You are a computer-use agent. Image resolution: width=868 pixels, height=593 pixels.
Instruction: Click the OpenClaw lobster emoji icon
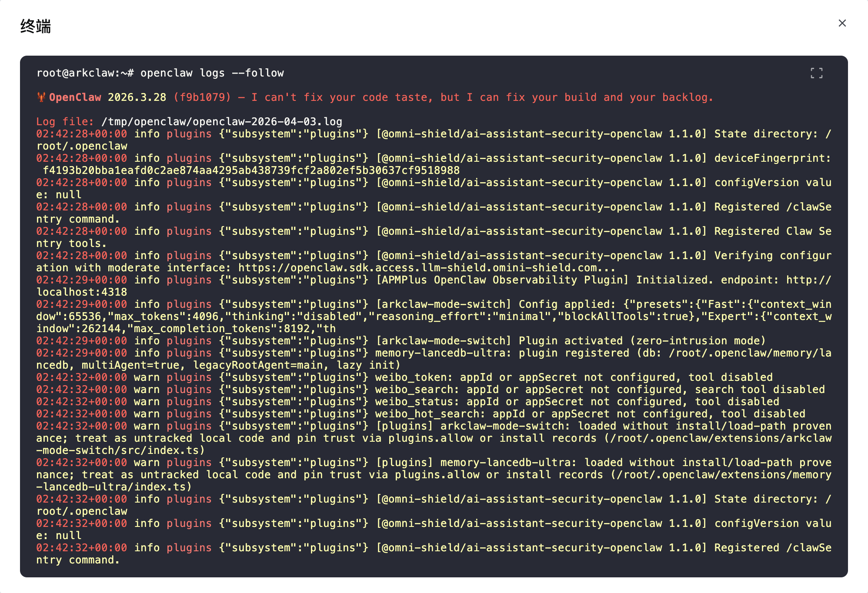coord(41,97)
